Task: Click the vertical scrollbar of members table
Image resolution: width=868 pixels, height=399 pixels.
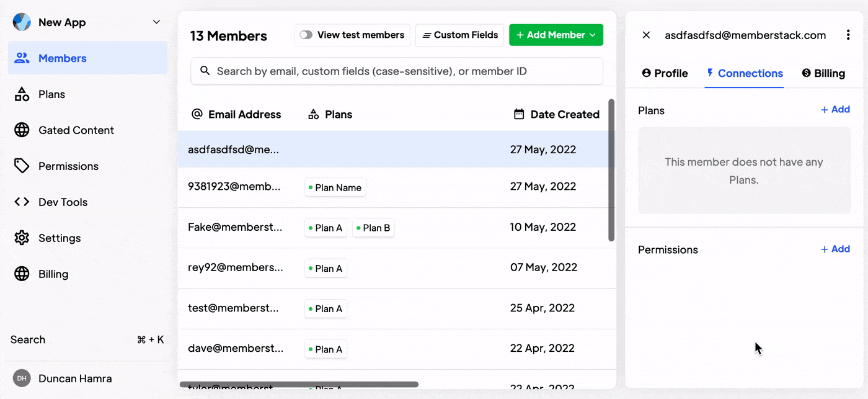Action: 611,170
